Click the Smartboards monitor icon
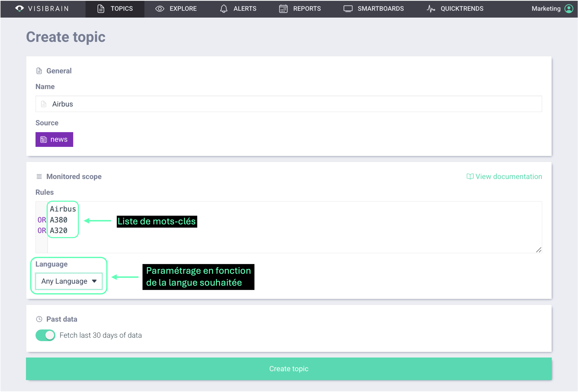Screen dimensions: 578x392 (348, 9)
